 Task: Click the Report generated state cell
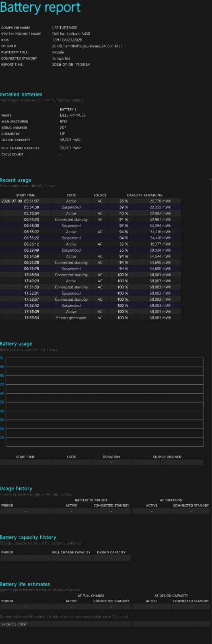coord(71,318)
